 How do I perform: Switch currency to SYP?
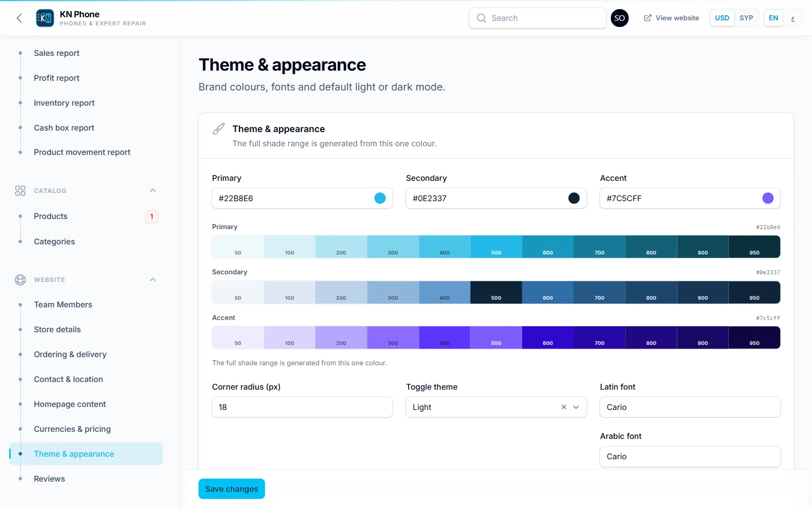click(x=746, y=18)
